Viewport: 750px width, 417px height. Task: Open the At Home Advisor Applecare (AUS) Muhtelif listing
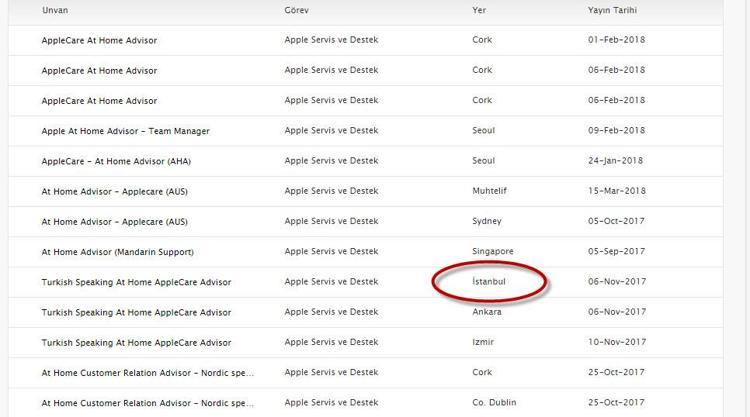coord(114,192)
